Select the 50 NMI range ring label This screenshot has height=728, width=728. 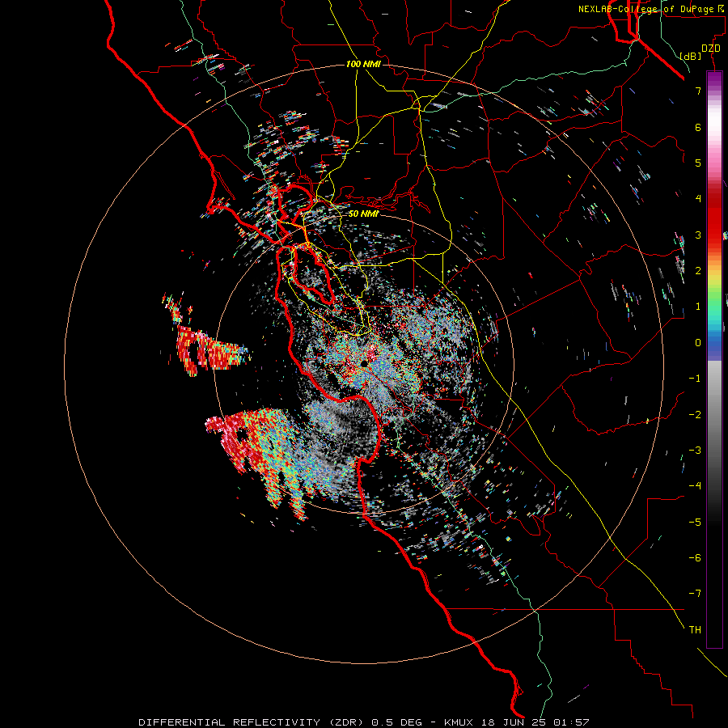click(x=363, y=214)
